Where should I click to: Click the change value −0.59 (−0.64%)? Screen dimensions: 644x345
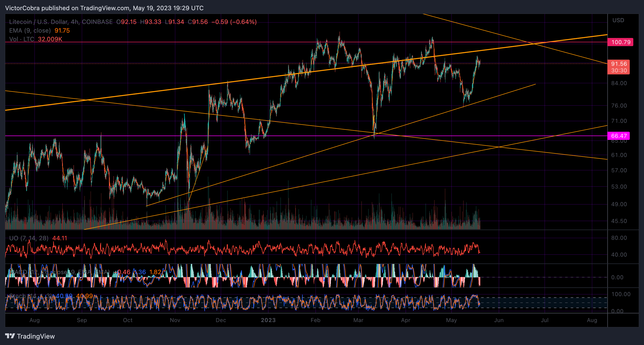[234, 22]
